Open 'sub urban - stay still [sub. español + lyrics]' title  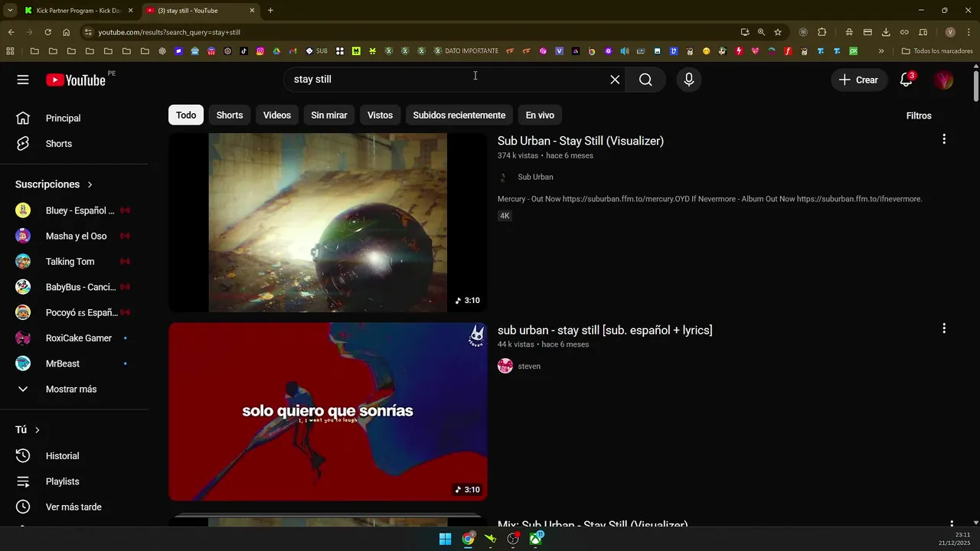(605, 330)
